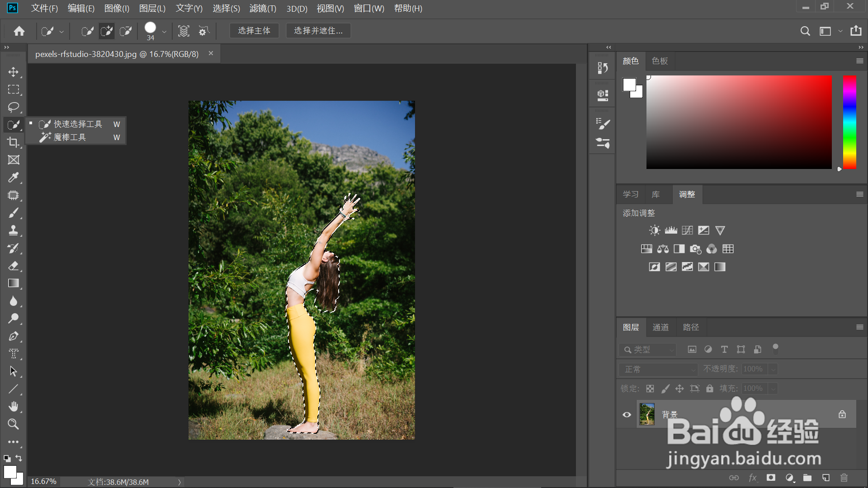Viewport: 868px width, 488px height.
Task: Add a Photo Filter adjustment
Action: point(695,249)
